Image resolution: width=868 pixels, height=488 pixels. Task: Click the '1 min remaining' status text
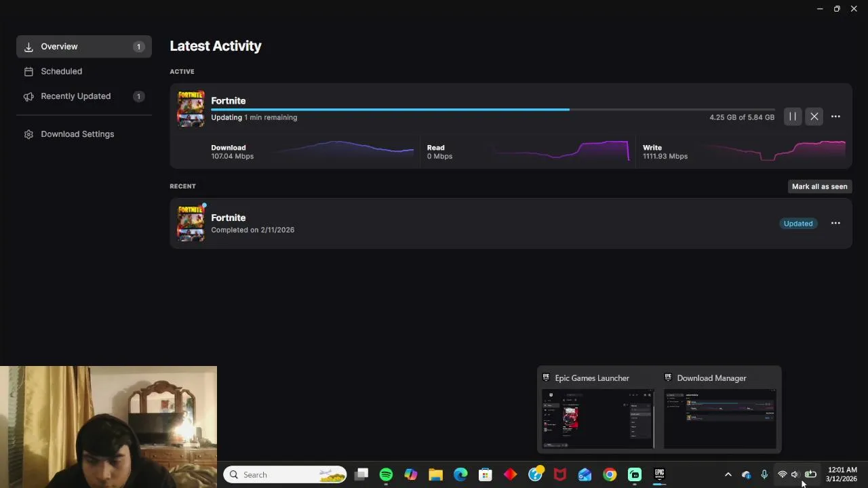point(271,117)
